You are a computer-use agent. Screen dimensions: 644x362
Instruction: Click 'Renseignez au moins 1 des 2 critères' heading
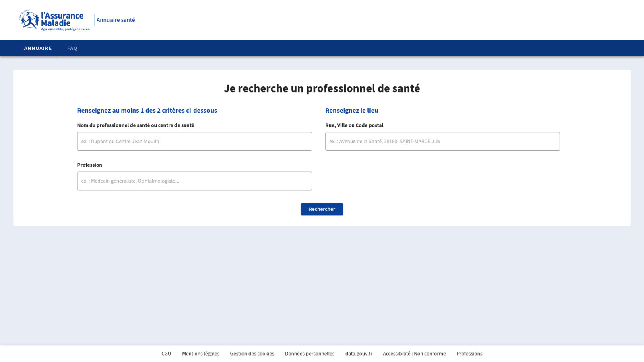tap(147, 110)
